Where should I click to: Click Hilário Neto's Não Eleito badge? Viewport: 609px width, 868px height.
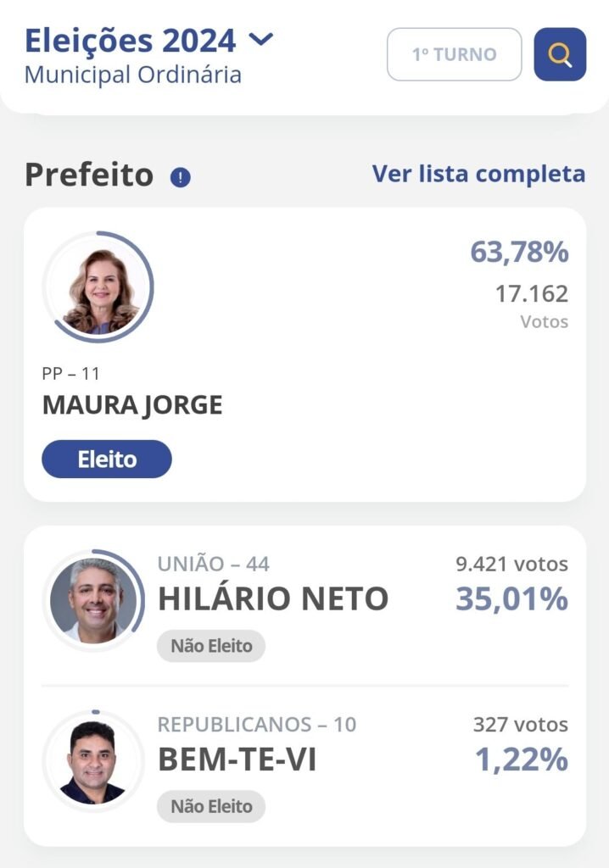(211, 646)
